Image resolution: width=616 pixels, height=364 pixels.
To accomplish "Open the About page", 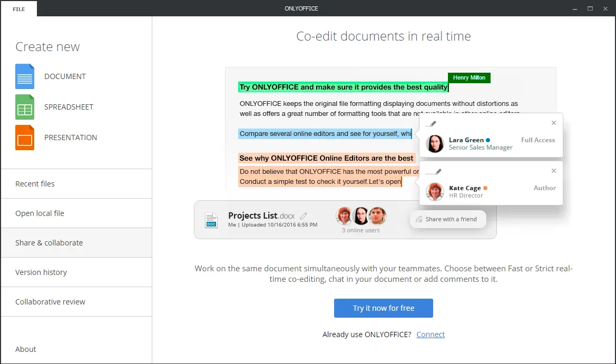I will (x=25, y=349).
